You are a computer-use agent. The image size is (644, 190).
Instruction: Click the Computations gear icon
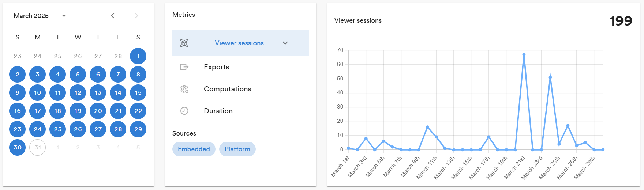coord(184,89)
